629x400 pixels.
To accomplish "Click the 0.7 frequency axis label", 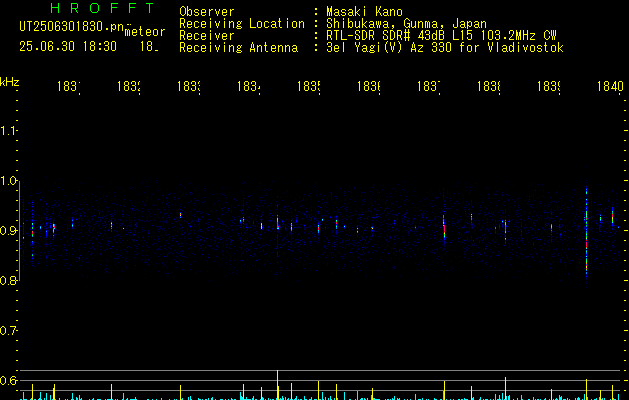I will pyautogui.click(x=9, y=331).
